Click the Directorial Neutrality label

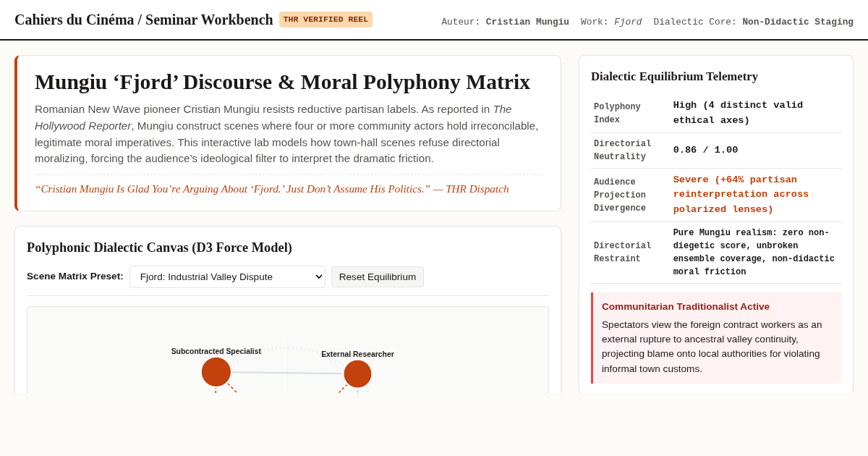pos(623,150)
